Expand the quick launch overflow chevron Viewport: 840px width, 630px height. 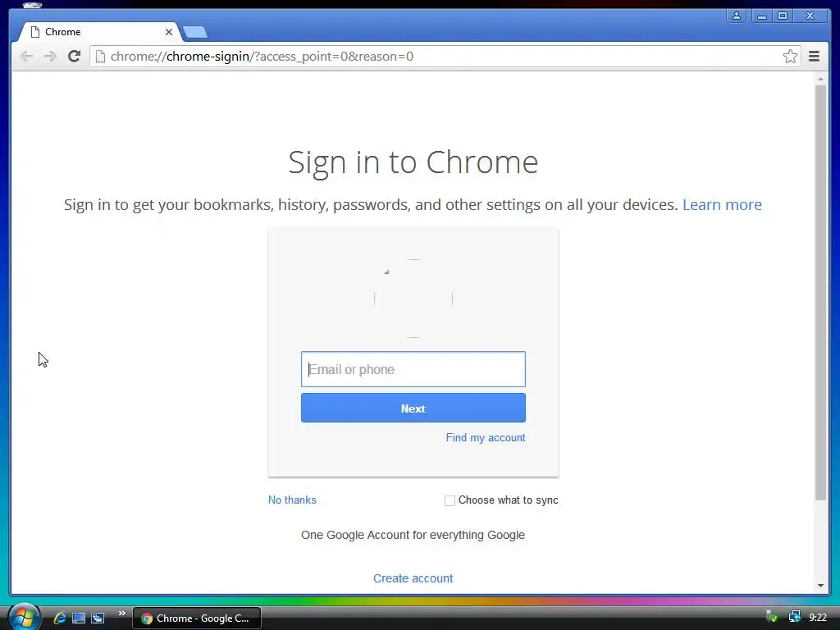(x=121, y=614)
